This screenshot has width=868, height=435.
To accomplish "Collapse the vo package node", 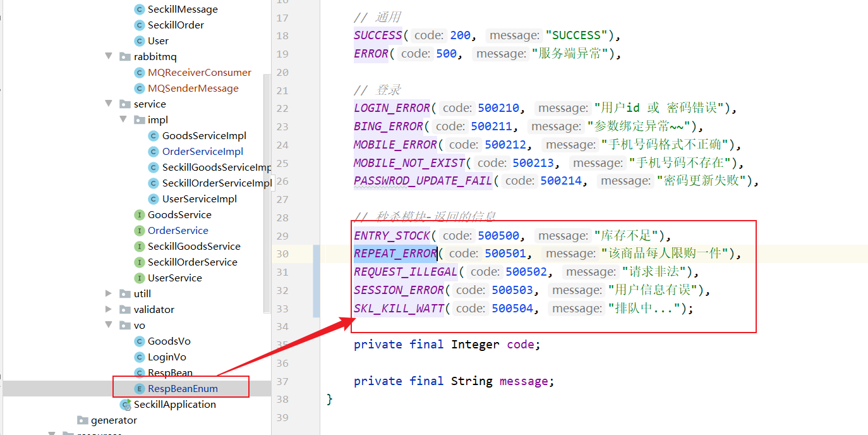I will tap(109, 325).
